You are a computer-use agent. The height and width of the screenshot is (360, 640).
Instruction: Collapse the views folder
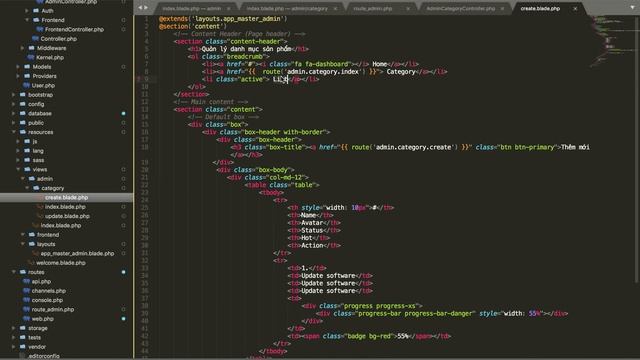tap(18, 169)
